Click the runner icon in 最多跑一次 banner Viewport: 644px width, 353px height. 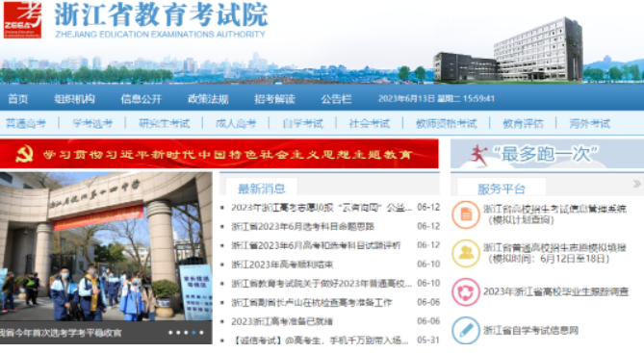click(478, 155)
